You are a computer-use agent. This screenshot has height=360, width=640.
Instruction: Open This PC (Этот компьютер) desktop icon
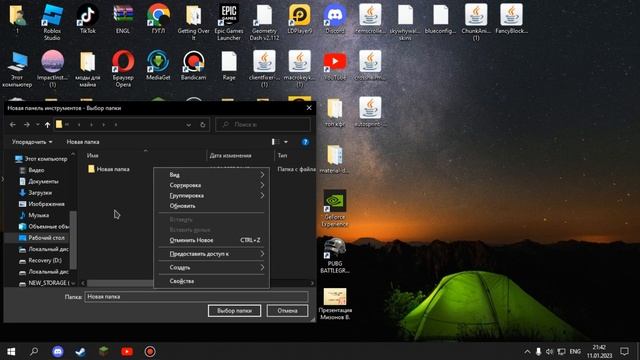pos(17,69)
